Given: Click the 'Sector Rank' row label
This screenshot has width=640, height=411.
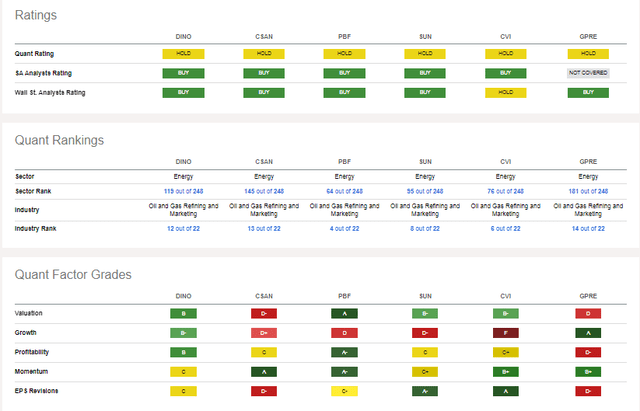Looking at the screenshot, I should click(33, 191).
